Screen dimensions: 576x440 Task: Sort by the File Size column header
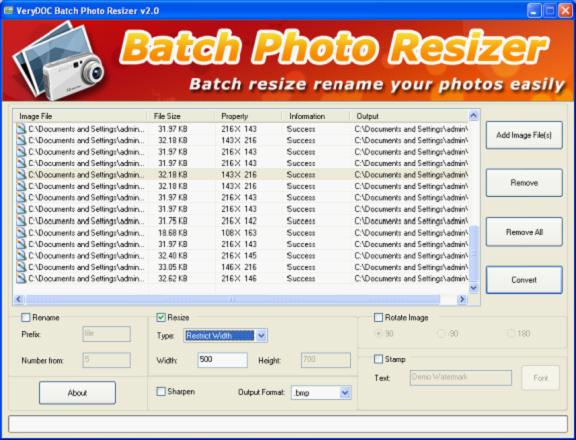[181, 116]
